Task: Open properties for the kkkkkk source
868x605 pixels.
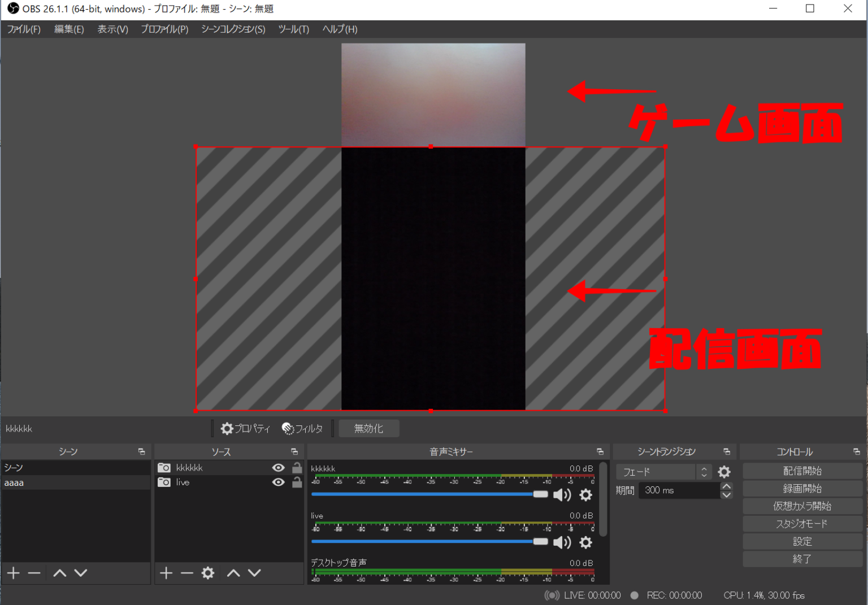Action: tap(245, 428)
